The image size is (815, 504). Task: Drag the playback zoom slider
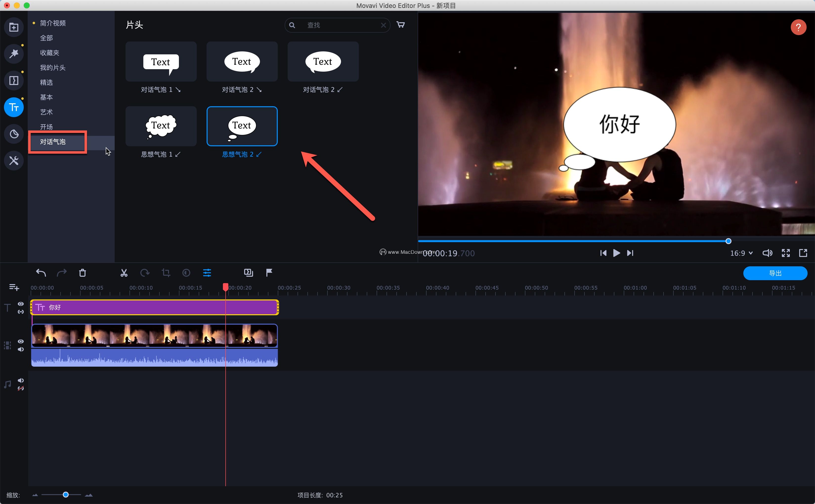click(x=66, y=495)
